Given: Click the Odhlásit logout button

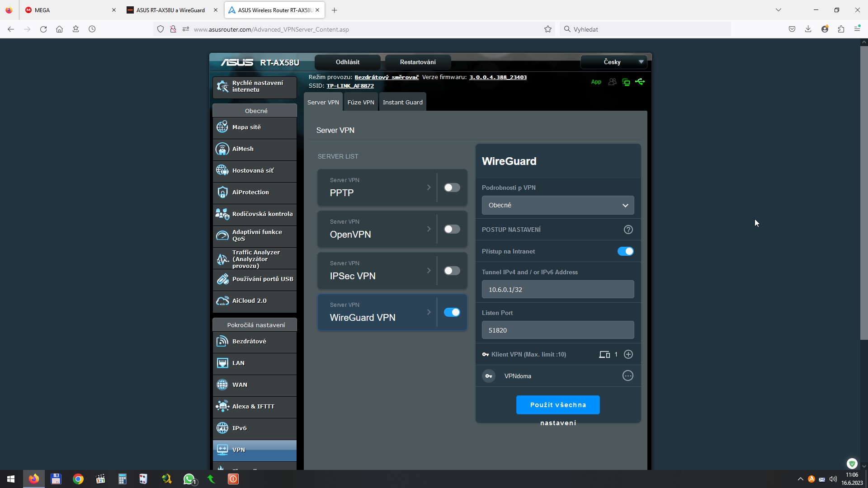Looking at the screenshot, I should (347, 62).
